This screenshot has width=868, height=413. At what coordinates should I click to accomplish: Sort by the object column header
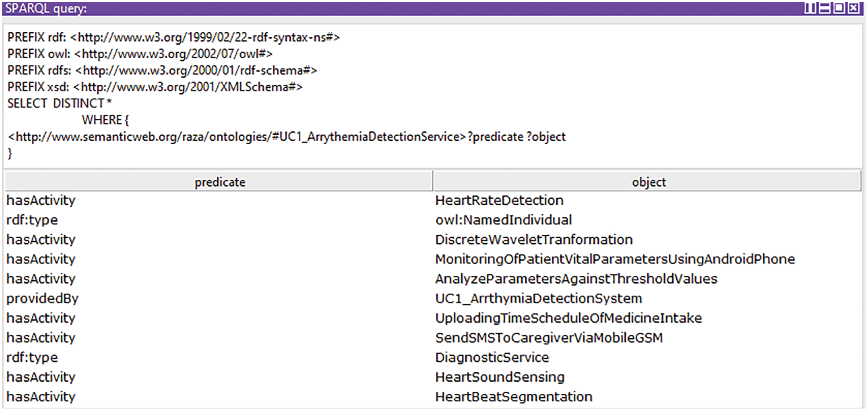(648, 182)
